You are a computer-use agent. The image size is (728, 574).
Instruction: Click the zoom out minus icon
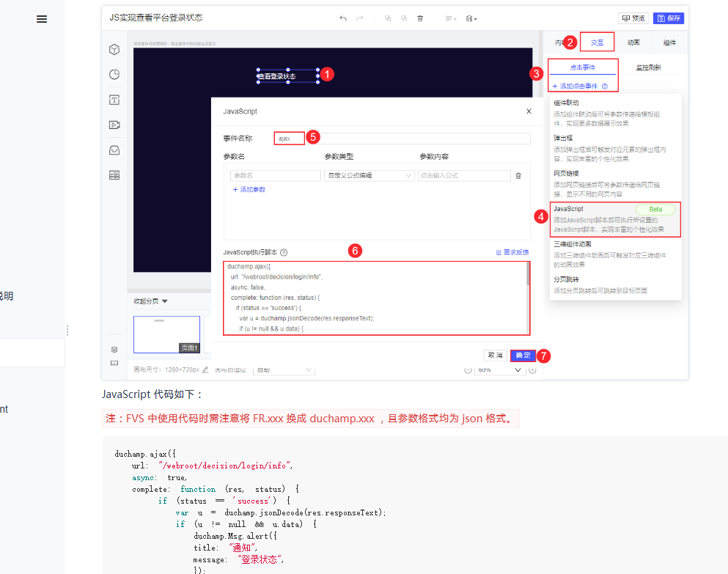coord(468,370)
